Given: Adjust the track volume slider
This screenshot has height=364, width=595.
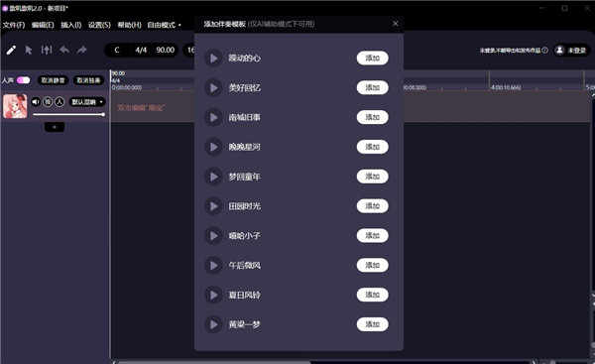Looking at the screenshot, I should coord(68,114).
